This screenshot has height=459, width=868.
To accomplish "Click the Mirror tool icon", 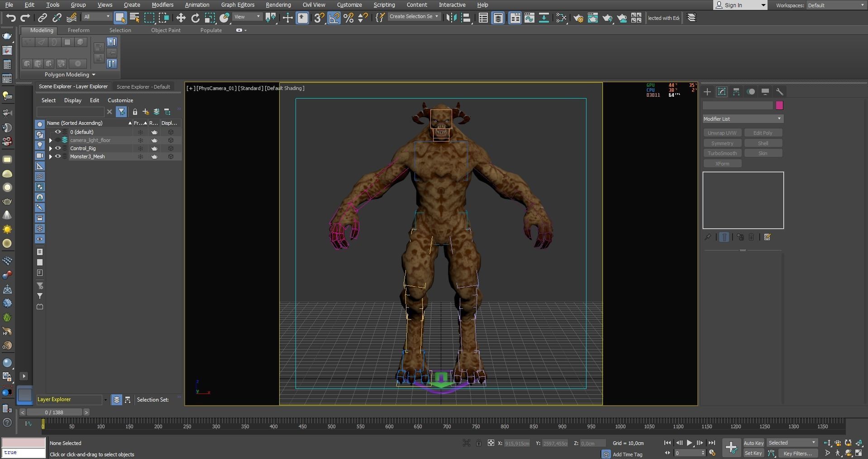I will (451, 18).
